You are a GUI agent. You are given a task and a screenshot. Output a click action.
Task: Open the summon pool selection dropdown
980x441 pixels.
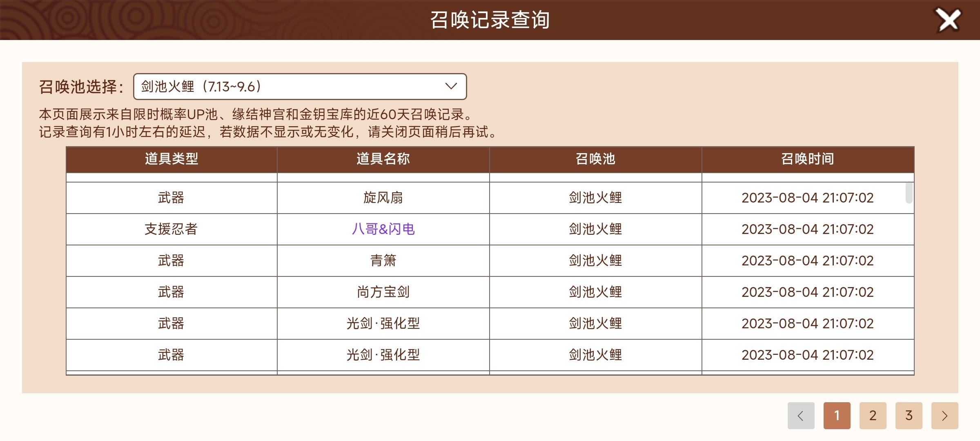click(299, 87)
